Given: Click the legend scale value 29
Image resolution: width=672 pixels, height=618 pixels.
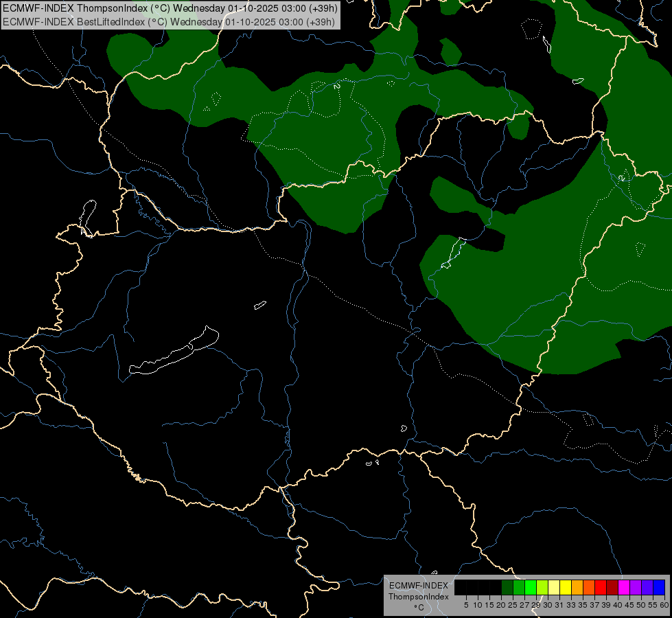Looking at the screenshot, I should tap(536, 605).
